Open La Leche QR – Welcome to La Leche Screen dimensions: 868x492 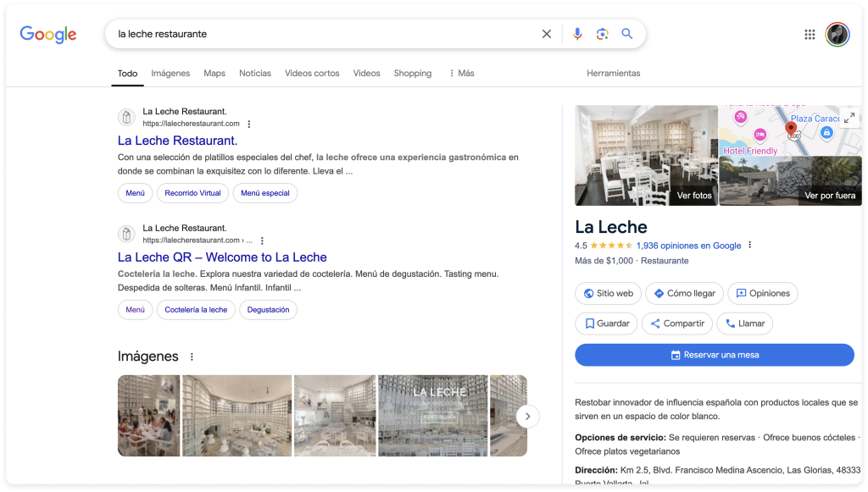click(222, 257)
